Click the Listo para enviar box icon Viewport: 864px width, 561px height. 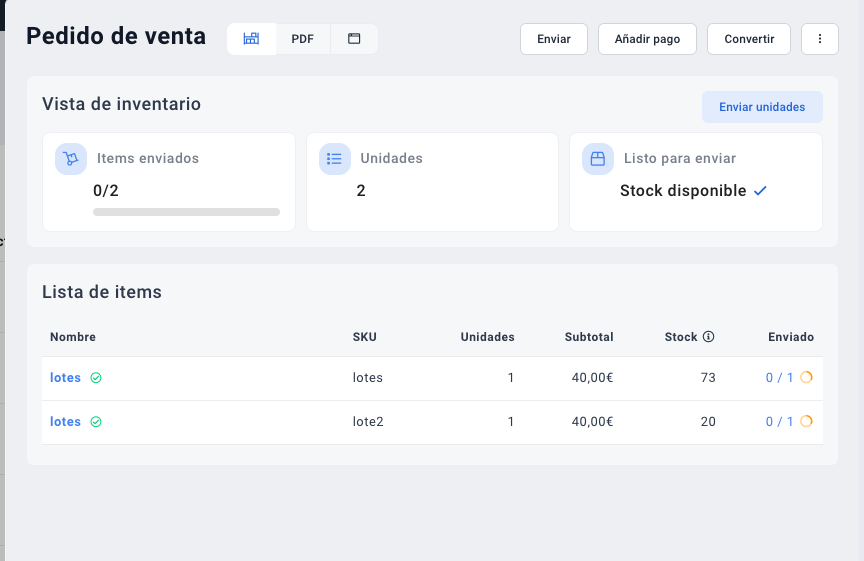coord(598,159)
